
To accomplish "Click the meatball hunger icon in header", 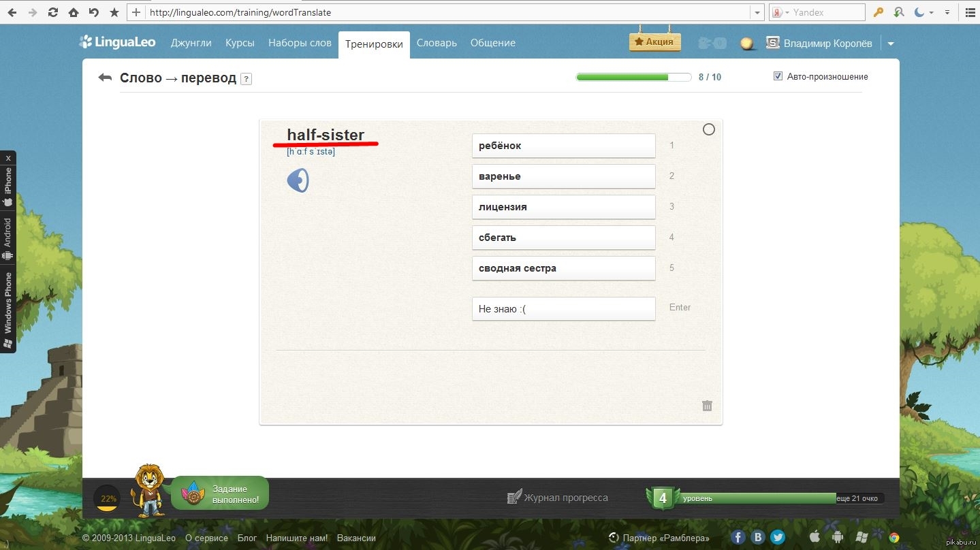I will (x=748, y=43).
